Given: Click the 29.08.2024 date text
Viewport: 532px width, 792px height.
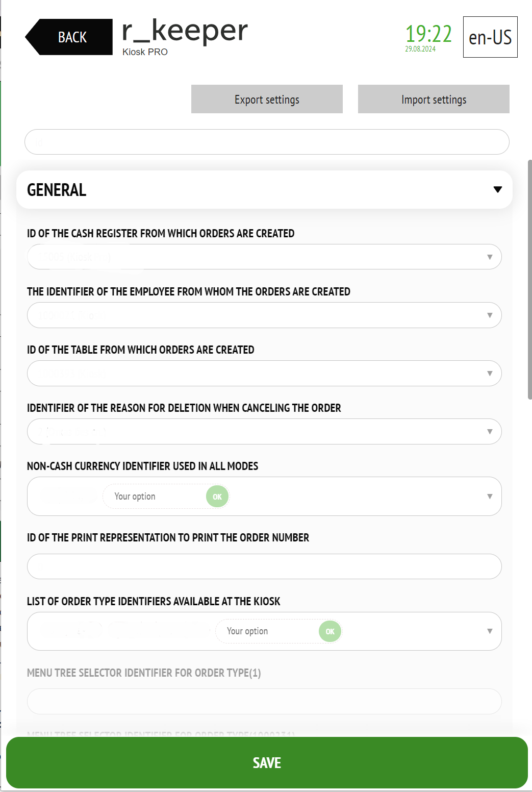Looking at the screenshot, I should 420,49.
